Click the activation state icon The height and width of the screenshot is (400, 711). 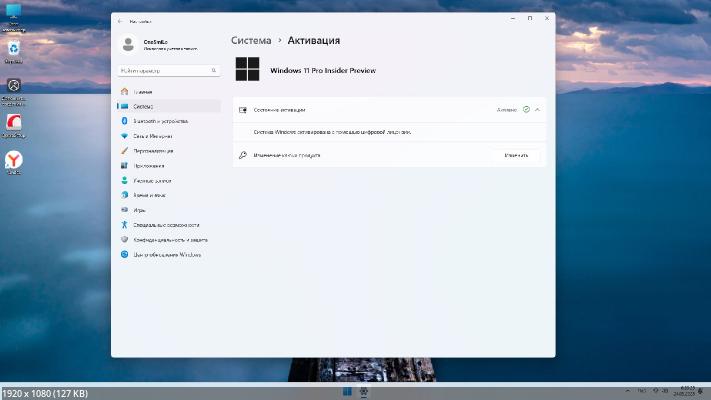tap(243, 110)
